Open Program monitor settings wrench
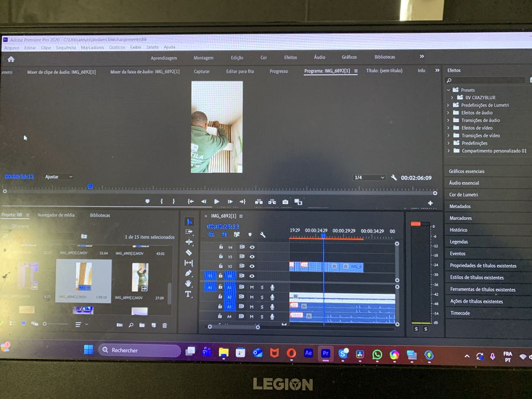532x399 pixels. click(x=393, y=177)
